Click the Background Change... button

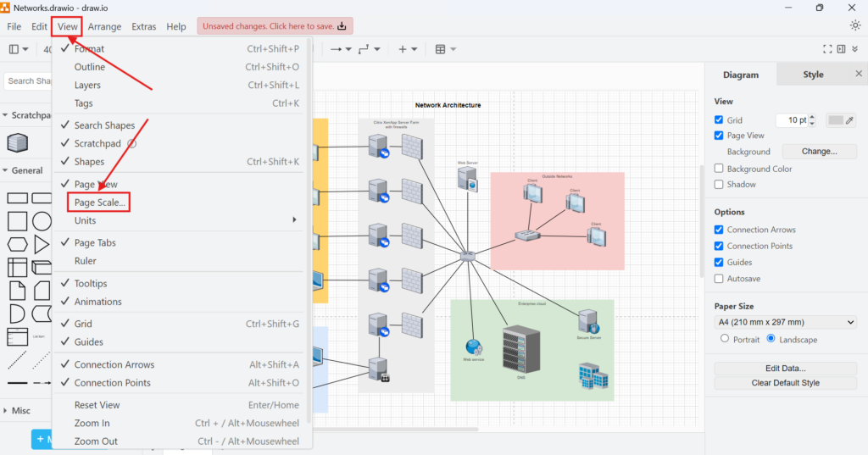click(x=820, y=151)
